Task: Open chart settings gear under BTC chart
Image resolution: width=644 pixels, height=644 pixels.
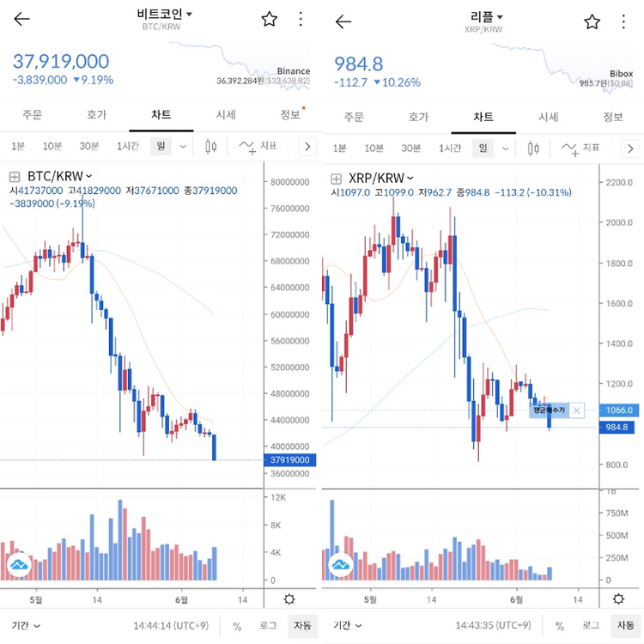Action: (289, 598)
